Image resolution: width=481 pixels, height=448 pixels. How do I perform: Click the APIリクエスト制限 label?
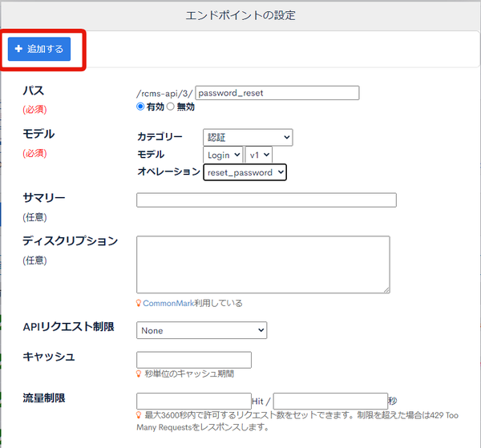click(x=68, y=326)
